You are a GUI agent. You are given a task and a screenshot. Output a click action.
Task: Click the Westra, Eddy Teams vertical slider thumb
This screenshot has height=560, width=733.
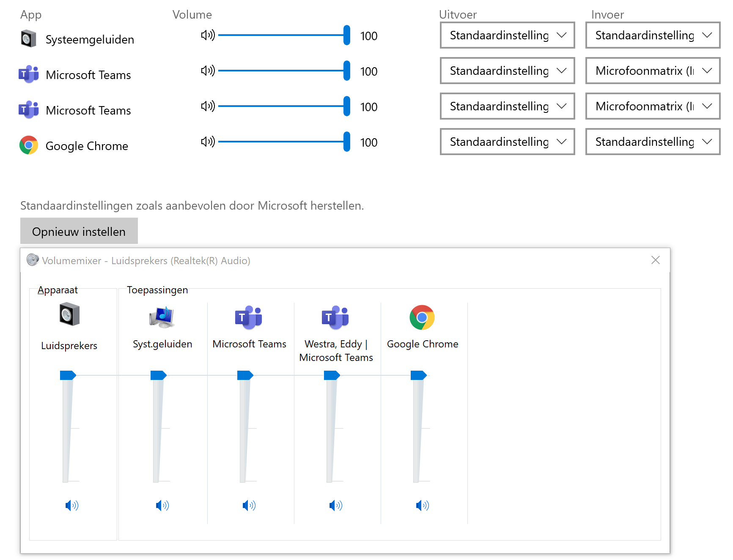(x=332, y=375)
